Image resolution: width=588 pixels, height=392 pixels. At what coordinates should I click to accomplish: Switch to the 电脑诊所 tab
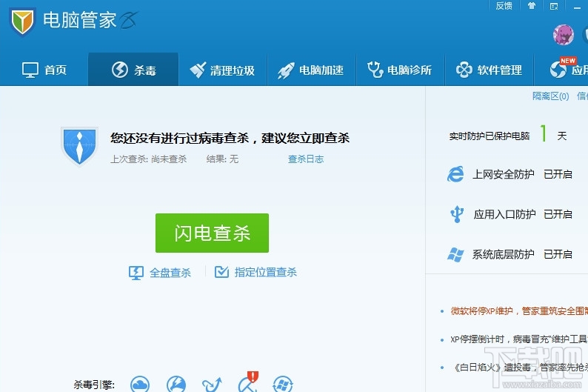tap(400, 70)
